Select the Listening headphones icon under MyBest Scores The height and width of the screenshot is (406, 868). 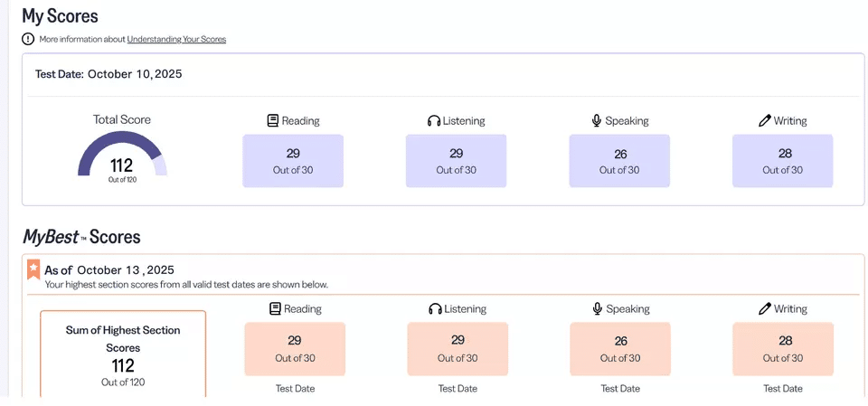pyautogui.click(x=436, y=308)
